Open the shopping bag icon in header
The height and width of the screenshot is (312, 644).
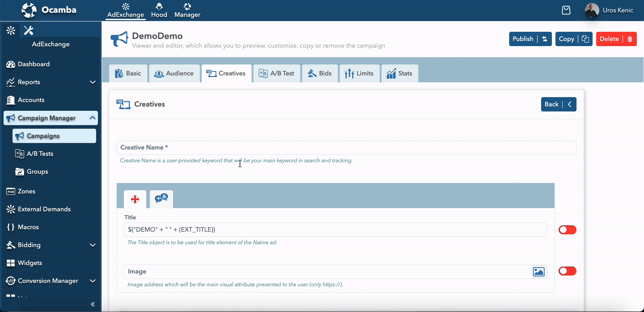[x=566, y=10]
